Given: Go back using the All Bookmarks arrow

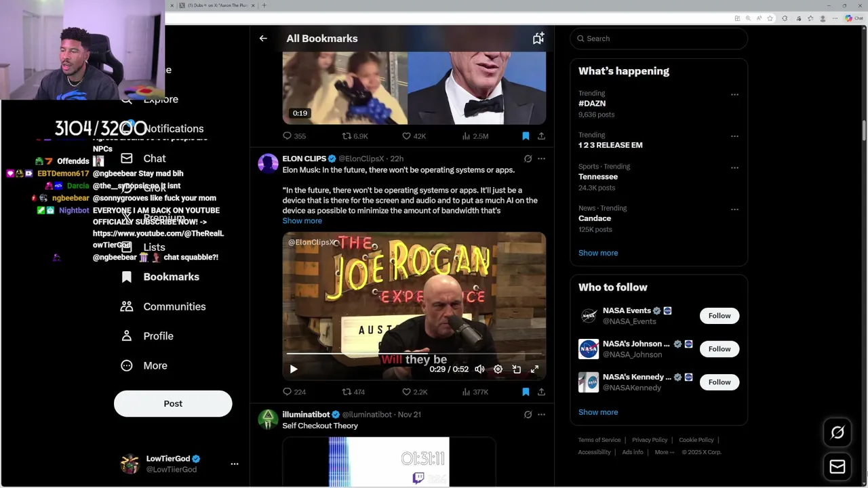Looking at the screenshot, I should pos(263,39).
